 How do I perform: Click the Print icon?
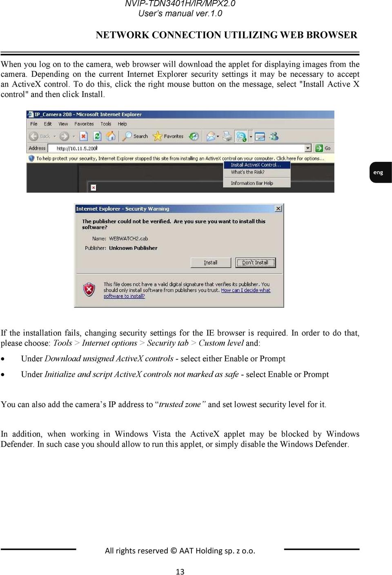point(227,136)
